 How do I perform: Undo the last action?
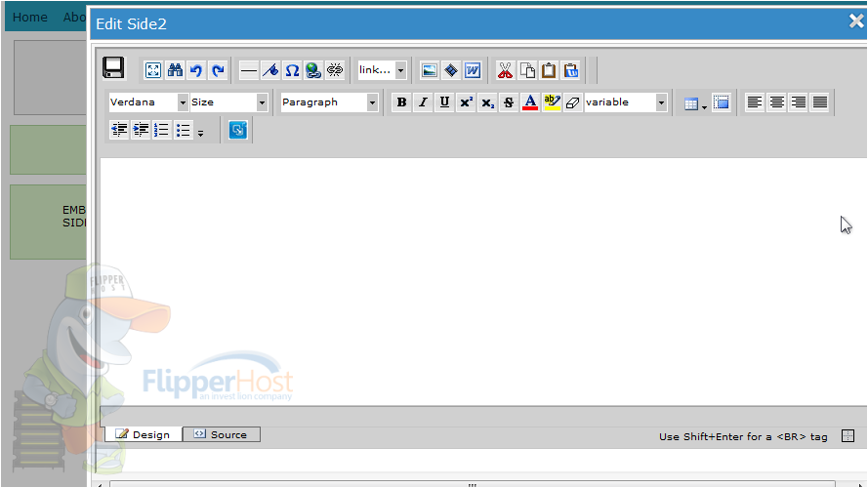(x=196, y=70)
